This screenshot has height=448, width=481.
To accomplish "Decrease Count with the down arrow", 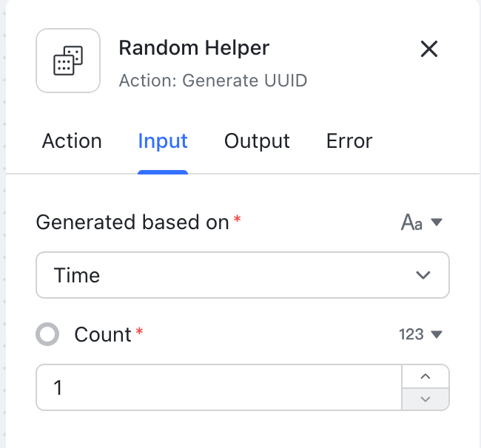I will pyautogui.click(x=425, y=398).
